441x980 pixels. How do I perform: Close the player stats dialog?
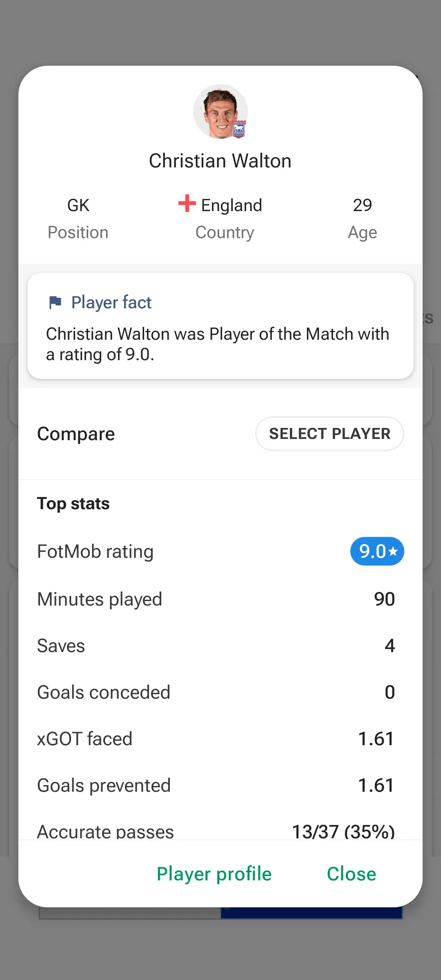pos(351,874)
